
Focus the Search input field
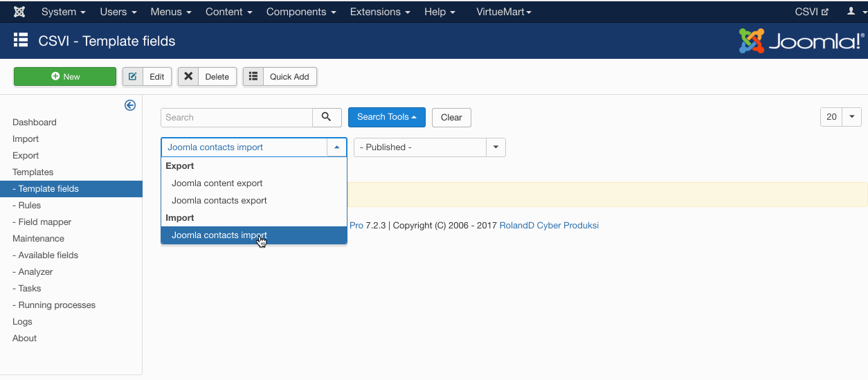click(x=237, y=118)
